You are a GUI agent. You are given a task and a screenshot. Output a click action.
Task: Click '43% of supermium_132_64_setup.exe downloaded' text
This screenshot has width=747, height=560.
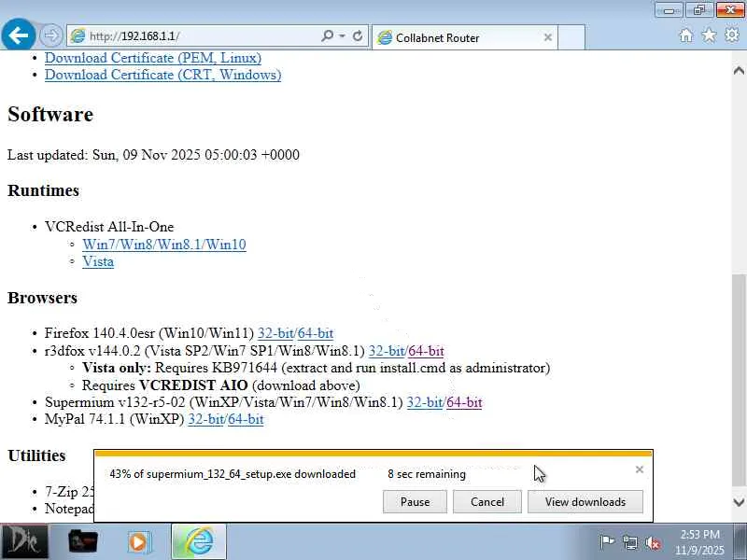pyautogui.click(x=233, y=474)
